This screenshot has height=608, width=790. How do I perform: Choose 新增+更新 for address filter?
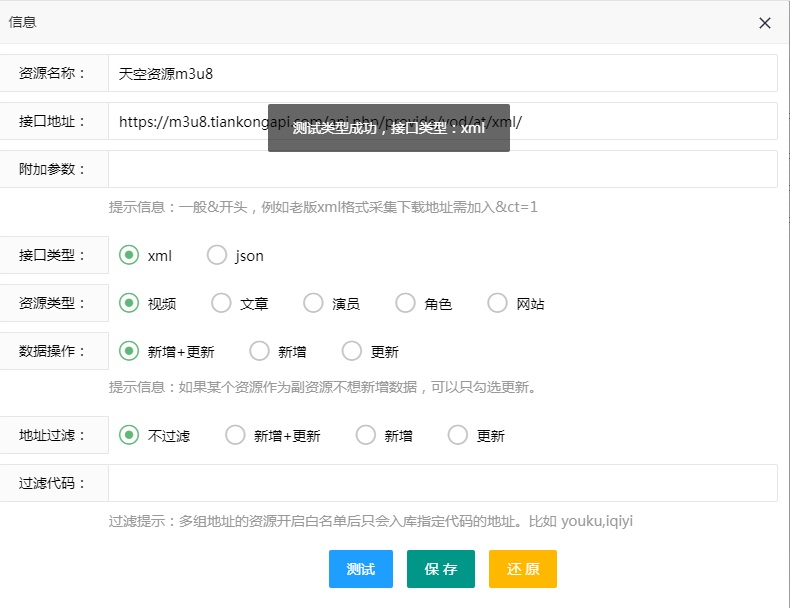(x=235, y=435)
